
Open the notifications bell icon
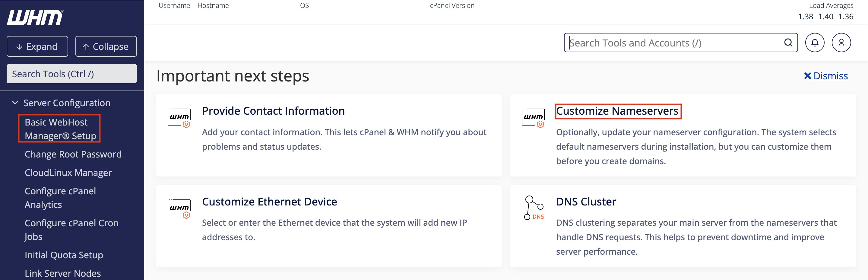[814, 43]
